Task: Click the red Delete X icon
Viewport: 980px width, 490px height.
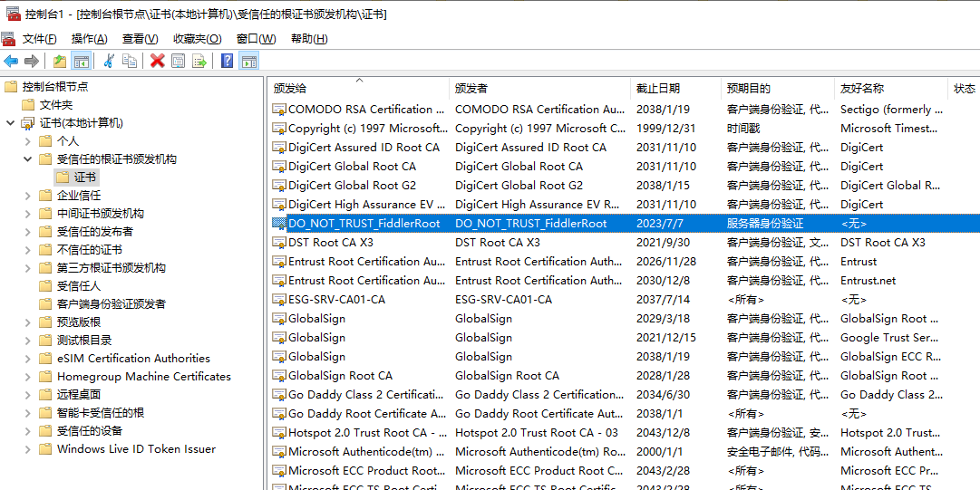Action: [x=157, y=61]
